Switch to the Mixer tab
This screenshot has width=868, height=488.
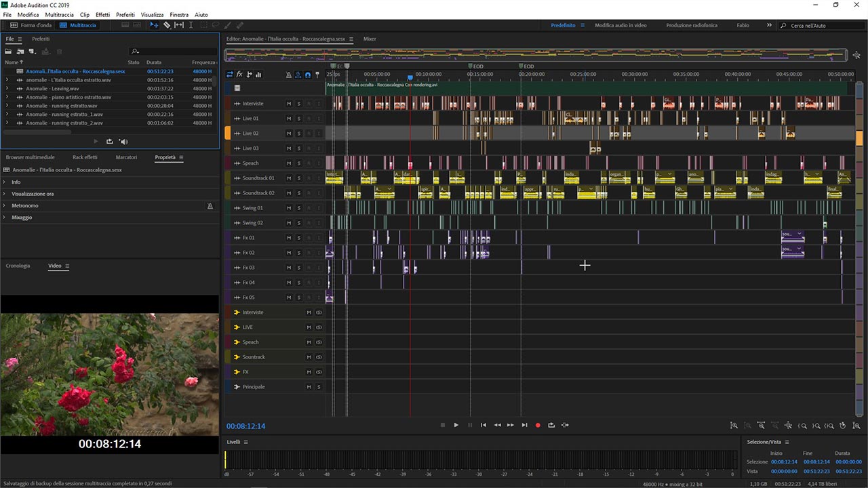coord(370,39)
